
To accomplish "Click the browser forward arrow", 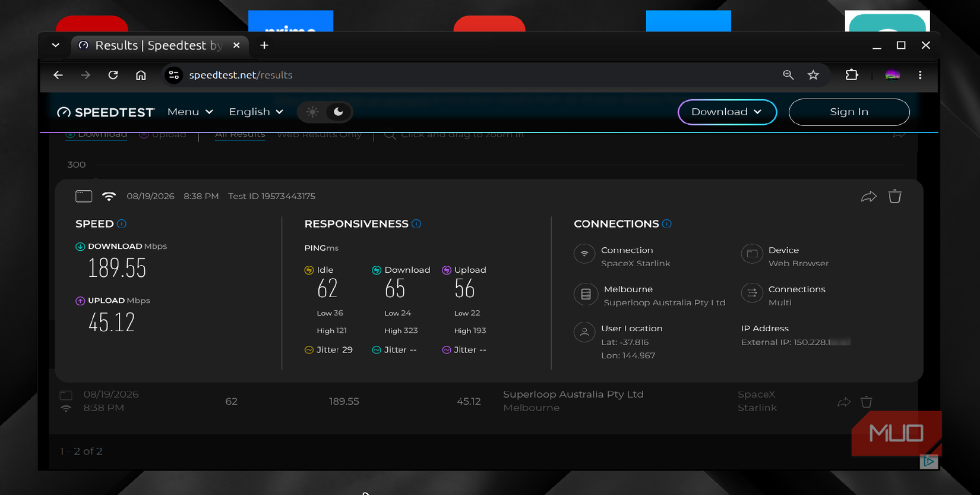I will [86, 75].
